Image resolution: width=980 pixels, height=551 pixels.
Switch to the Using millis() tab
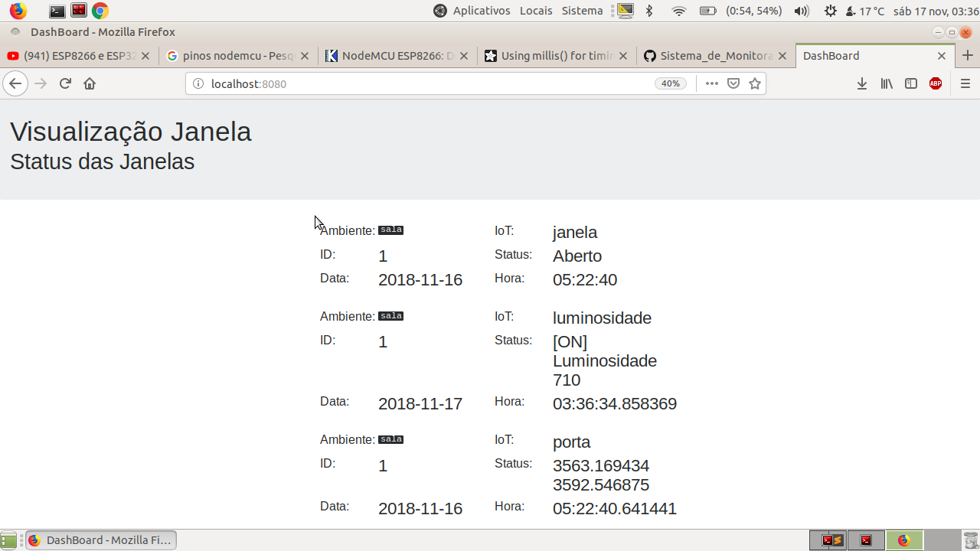(557, 56)
